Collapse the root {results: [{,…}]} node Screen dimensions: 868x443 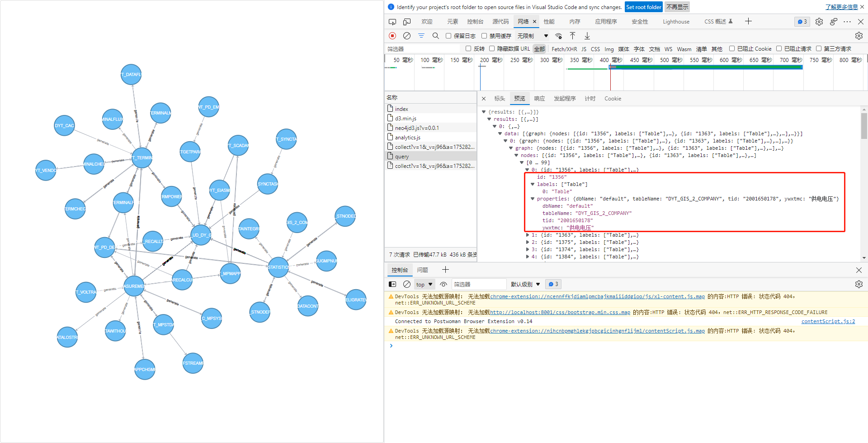point(484,112)
